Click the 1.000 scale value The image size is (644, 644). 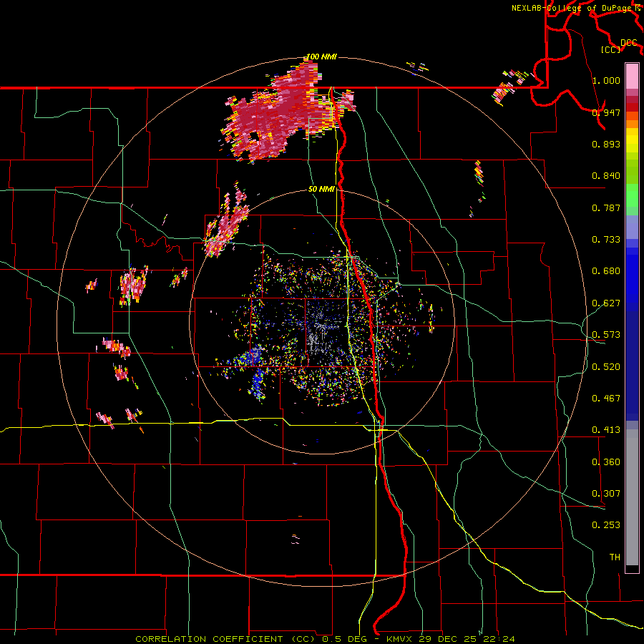click(x=606, y=80)
